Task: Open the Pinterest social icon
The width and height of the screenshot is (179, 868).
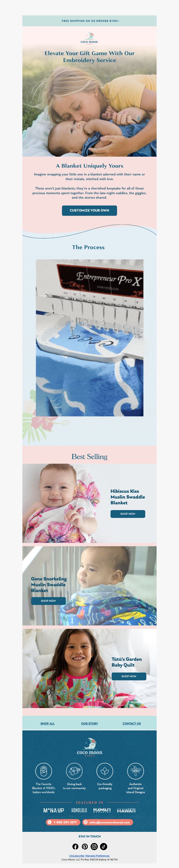Action: click(x=85, y=846)
